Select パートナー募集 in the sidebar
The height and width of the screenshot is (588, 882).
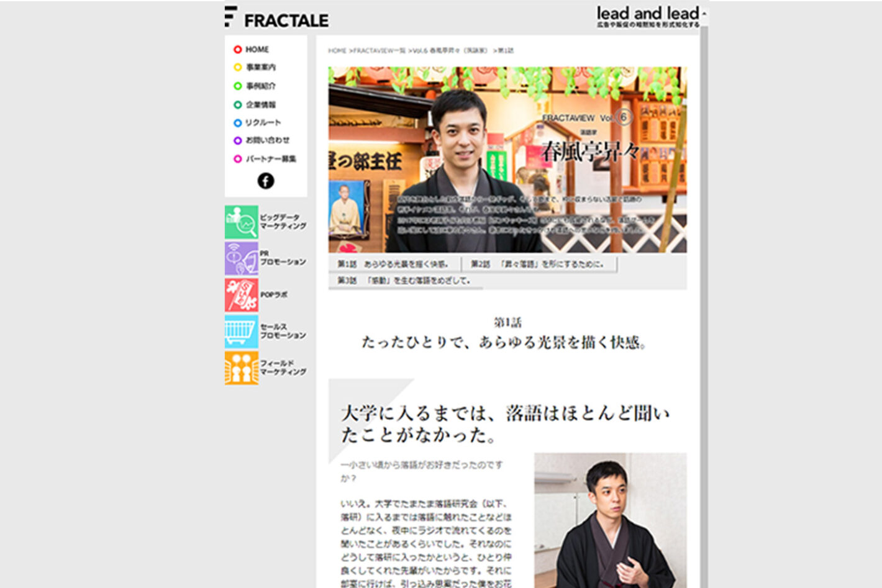tap(270, 159)
